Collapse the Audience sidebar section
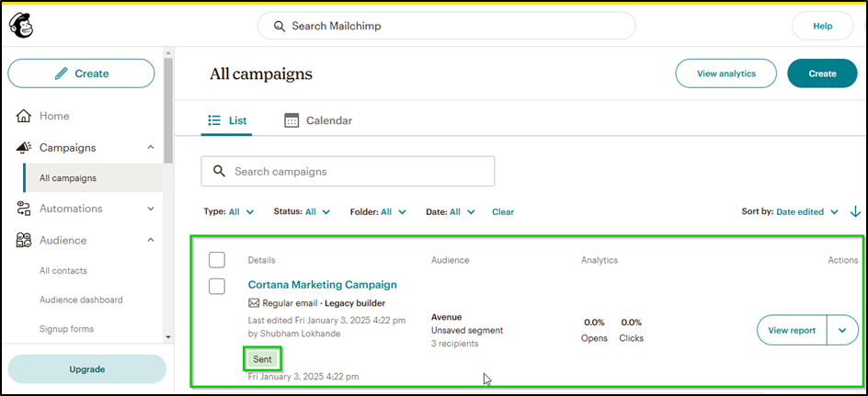 click(x=151, y=240)
